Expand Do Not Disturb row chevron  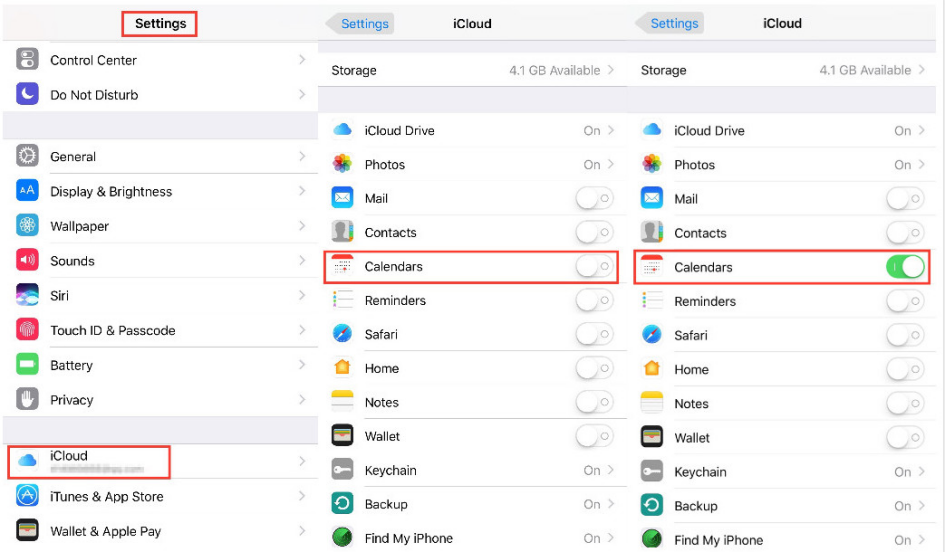click(x=302, y=94)
